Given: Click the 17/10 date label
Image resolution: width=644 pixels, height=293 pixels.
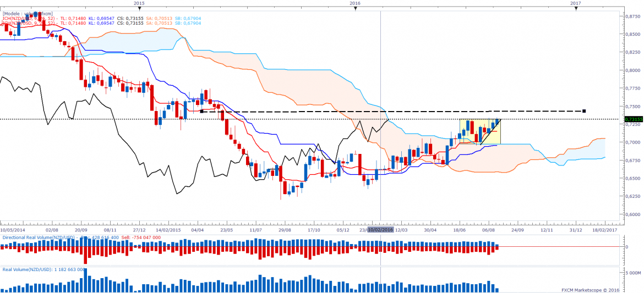Looking at the screenshot, I should pyautogui.click(x=314, y=230).
